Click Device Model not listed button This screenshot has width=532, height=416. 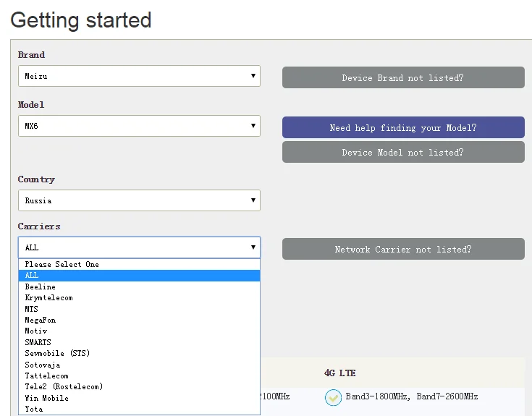[403, 152]
